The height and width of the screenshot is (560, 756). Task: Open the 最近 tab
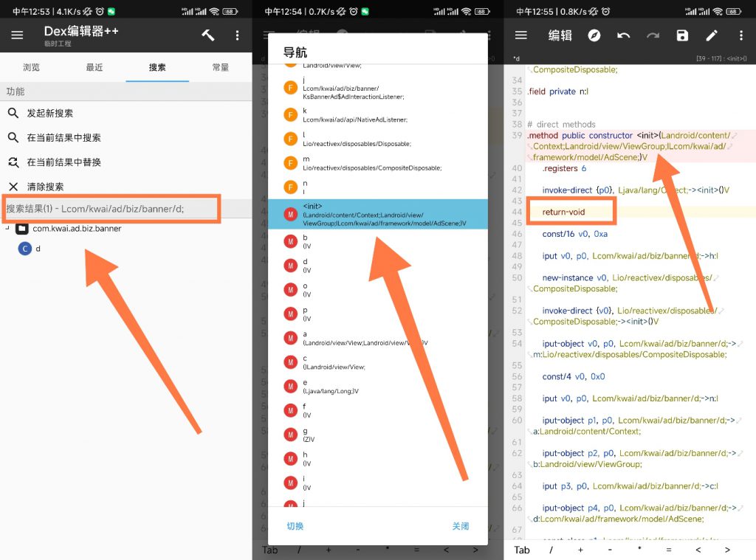click(x=94, y=67)
